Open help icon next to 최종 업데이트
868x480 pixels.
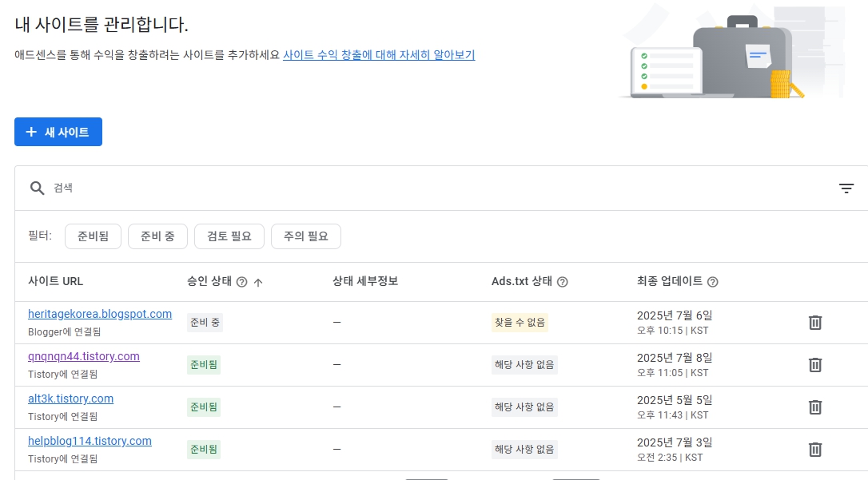[x=713, y=282]
